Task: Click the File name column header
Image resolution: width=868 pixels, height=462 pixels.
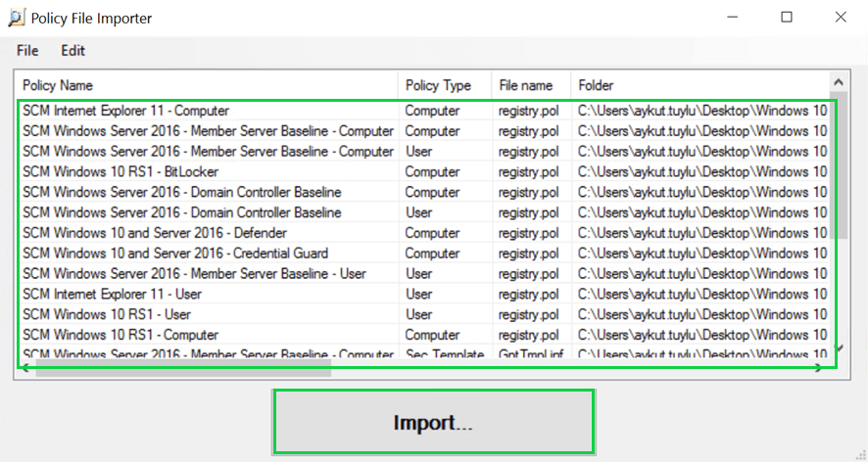Action: [525, 85]
